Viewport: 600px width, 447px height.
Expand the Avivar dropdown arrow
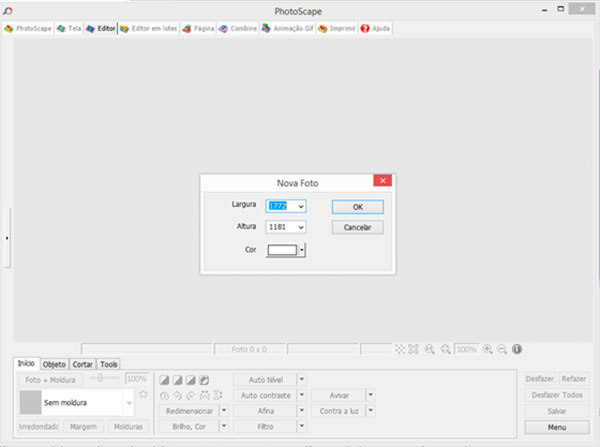370,395
